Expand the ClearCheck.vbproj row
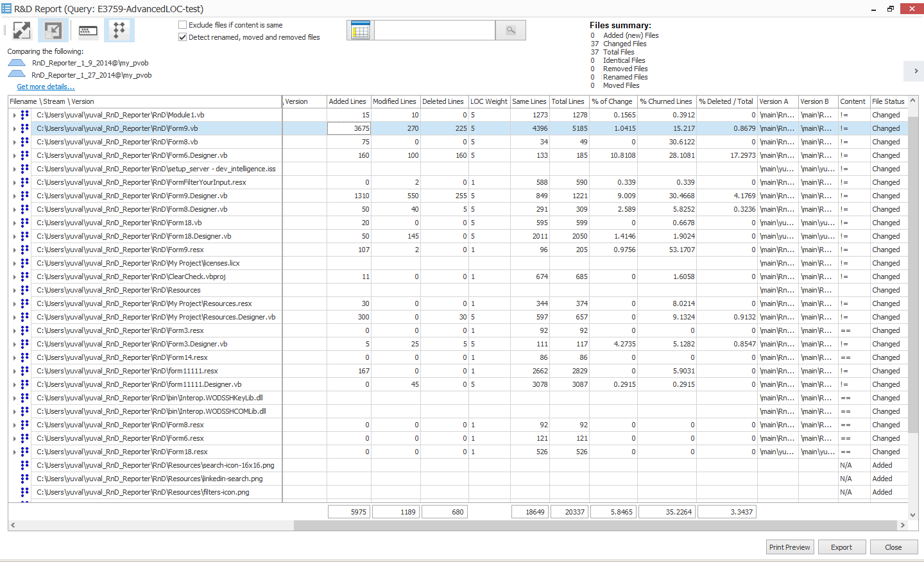 [x=15, y=277]
